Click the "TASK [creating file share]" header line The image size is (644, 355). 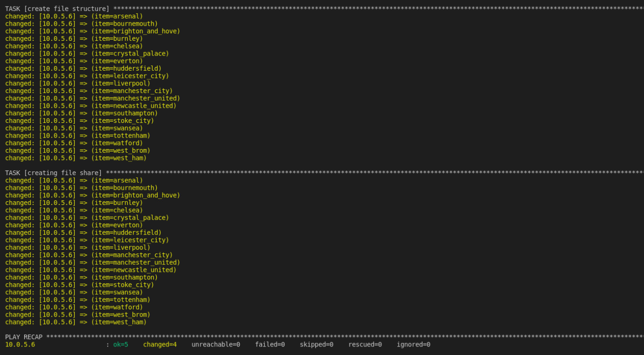pos(325,173)
